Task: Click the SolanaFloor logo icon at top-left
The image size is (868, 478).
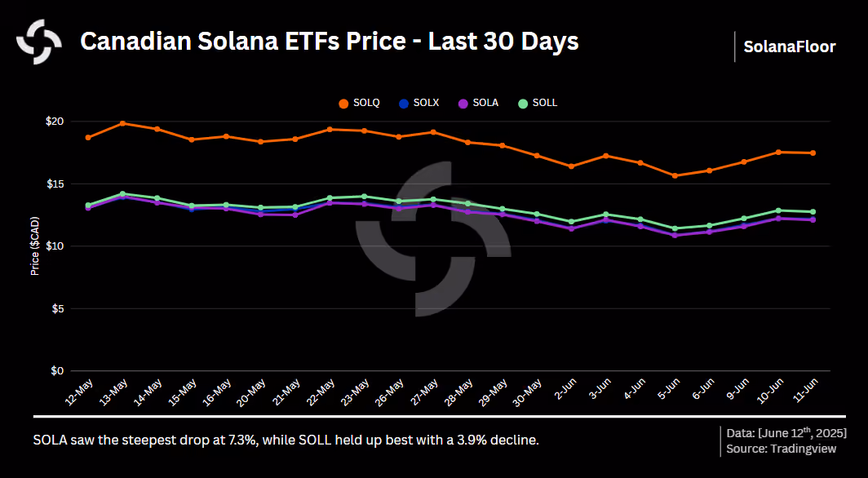Action: tap(39, 42)
